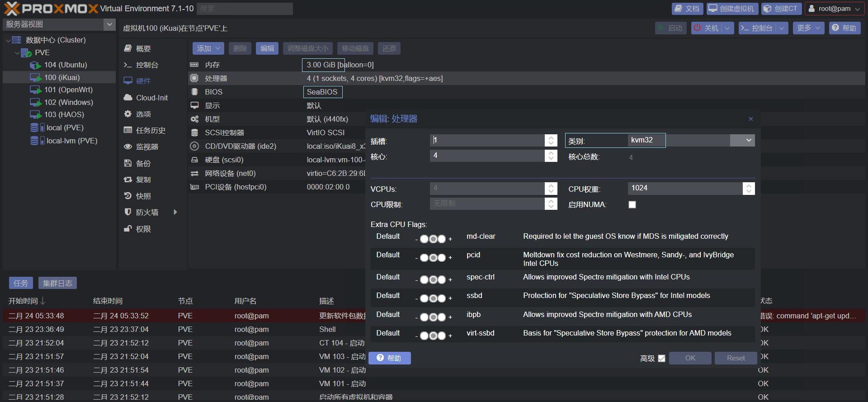The image size is (868, 402).
Task: Expand the 防火墙 submenu arrow
Action: (x=175, y=212)
